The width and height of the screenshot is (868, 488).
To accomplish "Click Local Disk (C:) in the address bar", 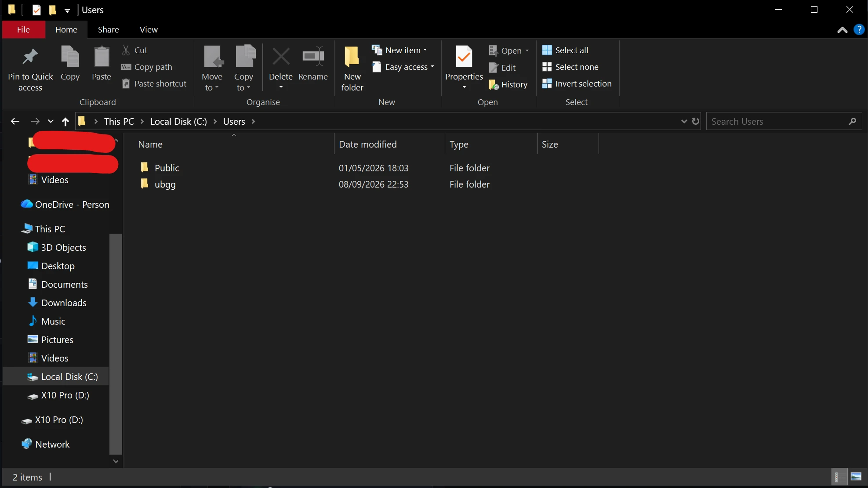I will (178, 121).
